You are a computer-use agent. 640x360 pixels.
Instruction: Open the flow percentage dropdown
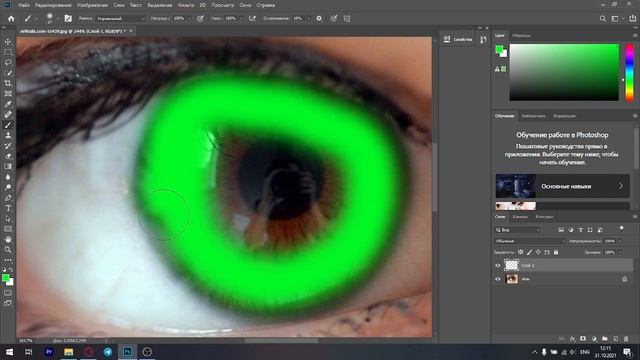241,18
